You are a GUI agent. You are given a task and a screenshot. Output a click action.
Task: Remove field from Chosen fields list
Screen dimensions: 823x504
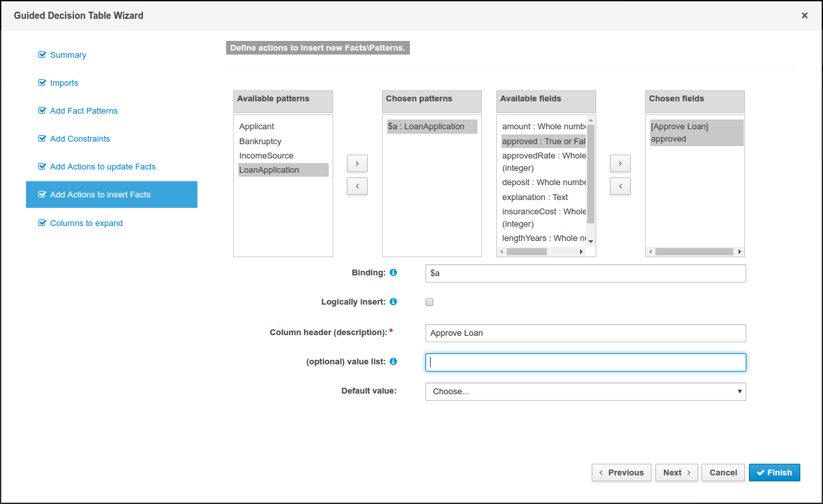pos(620,186)
